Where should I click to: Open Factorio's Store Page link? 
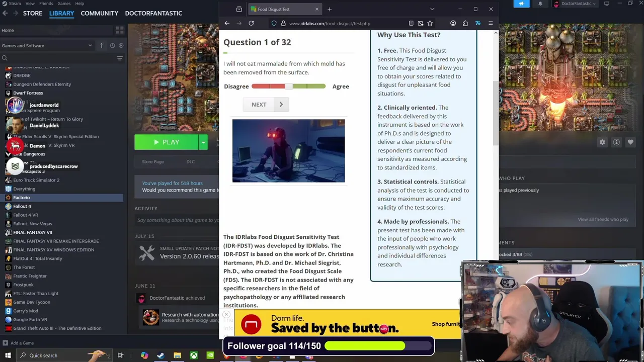(x=152, y=162)
